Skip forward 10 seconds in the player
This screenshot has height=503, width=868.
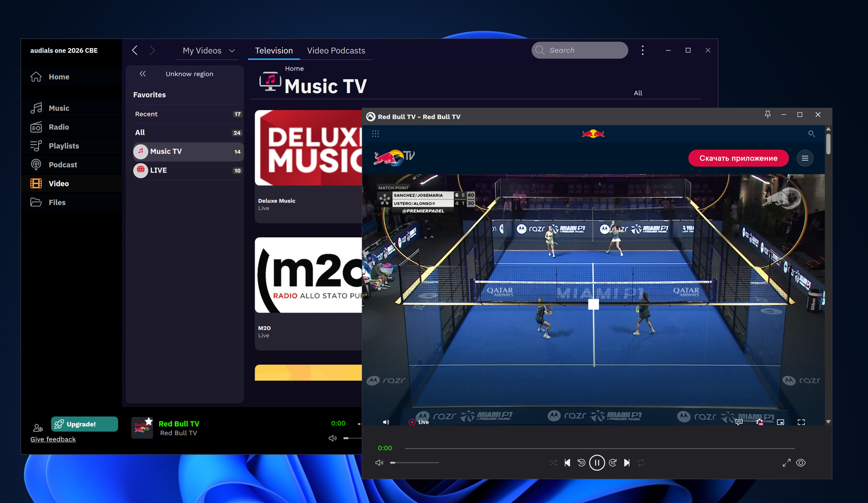click(x=613, y=463)
